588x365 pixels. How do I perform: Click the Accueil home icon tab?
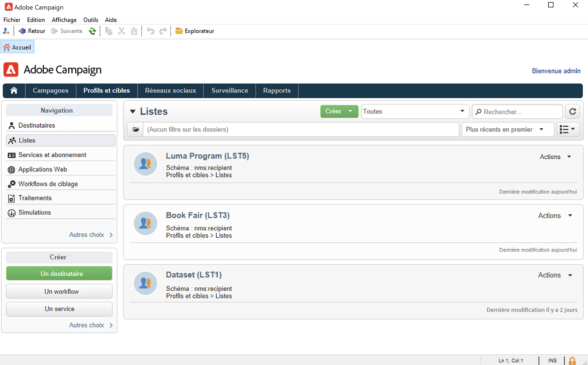(x=18, y=47)
